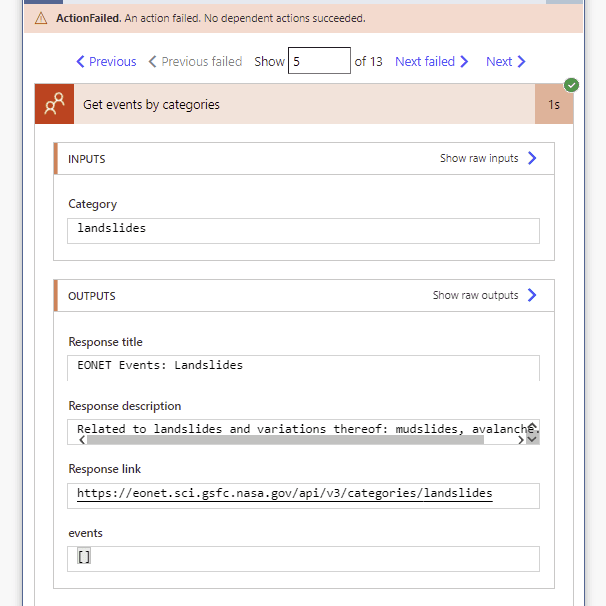This screenshot has width=606, height=606.
Task: Open the eonet.sci.gsfc.nasa.gov landslides link
Action: coord(284,493)
